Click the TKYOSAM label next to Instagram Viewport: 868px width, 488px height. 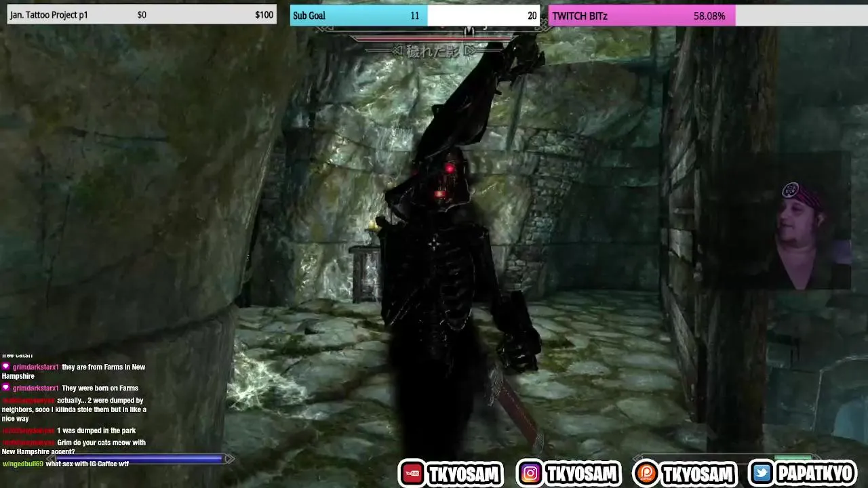pyautogui.click(x=582, y=474)
